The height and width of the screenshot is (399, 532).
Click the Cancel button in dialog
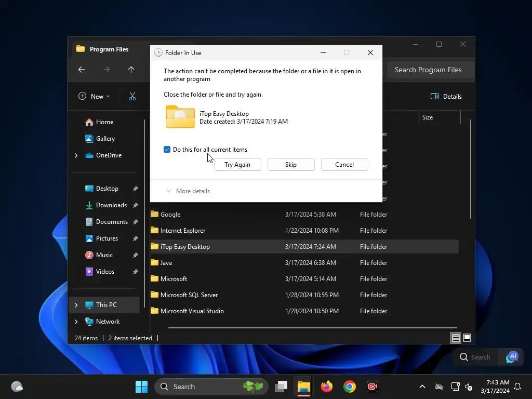click(x=344, y=165)
